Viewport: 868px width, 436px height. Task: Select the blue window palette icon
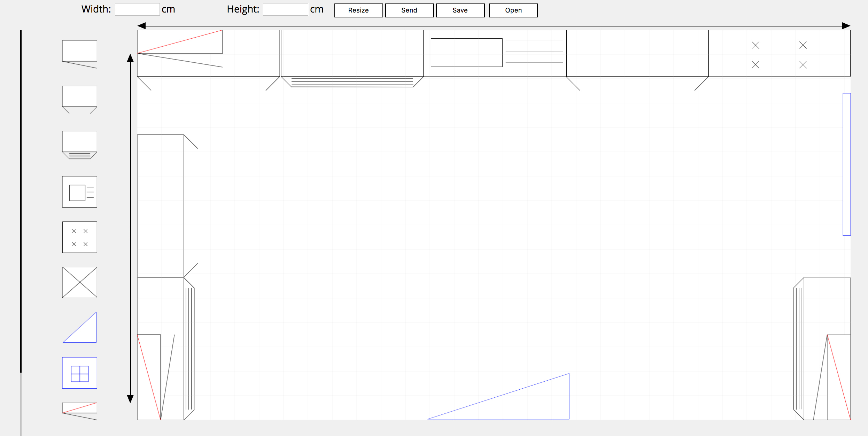click(x=80, y=373)
